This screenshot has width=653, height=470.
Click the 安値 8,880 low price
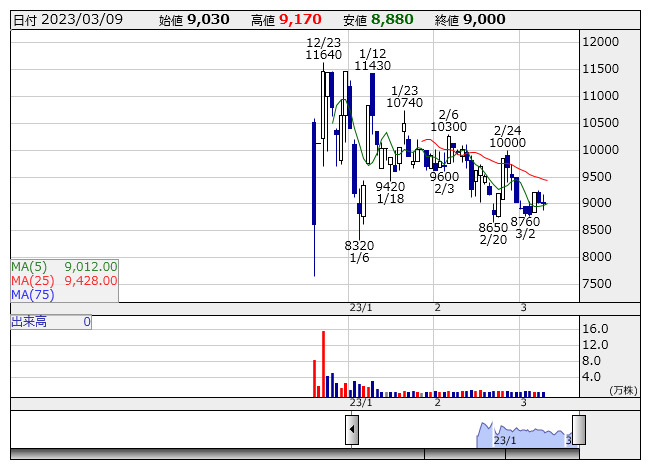378,20
